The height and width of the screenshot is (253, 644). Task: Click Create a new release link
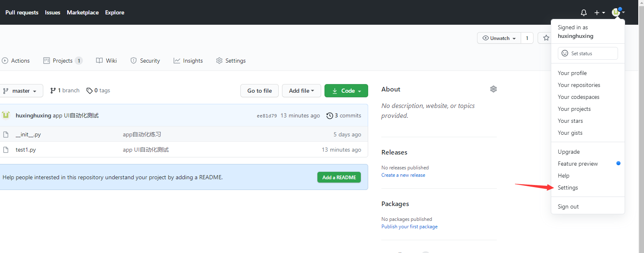(x=403, y=175)
